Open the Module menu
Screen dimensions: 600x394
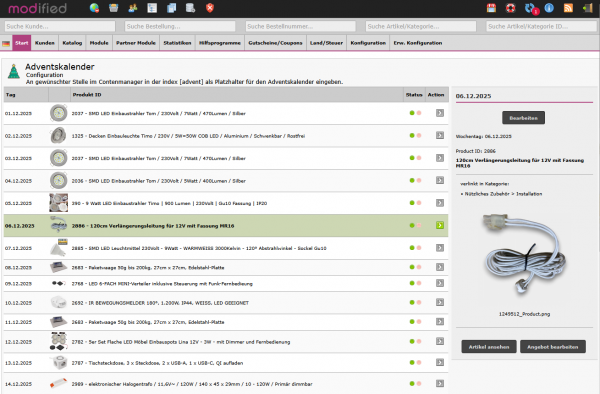[99, 43]
